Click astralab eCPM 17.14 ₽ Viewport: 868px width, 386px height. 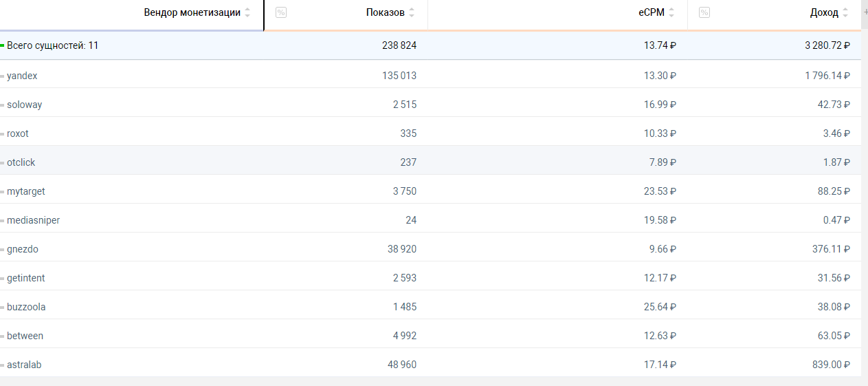660,365
